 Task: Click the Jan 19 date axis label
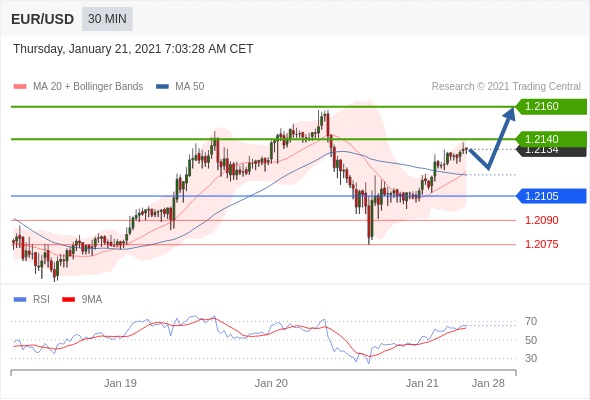pos(120,383)
